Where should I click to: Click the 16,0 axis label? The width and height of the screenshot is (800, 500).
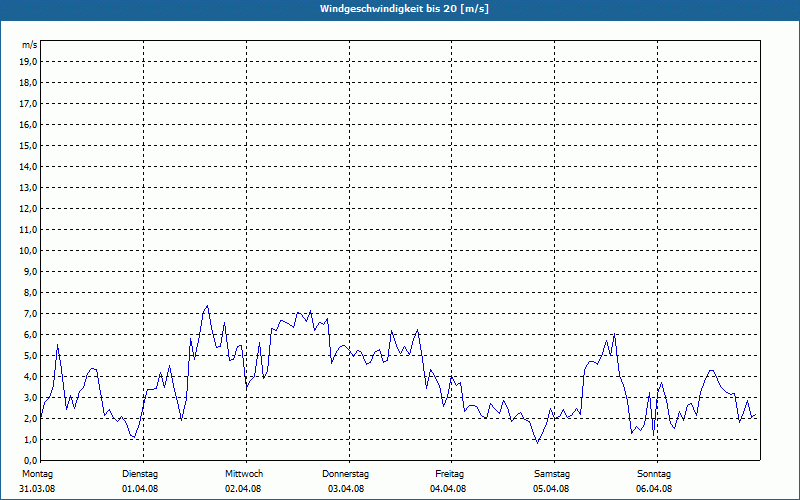[x=28, y=124]
